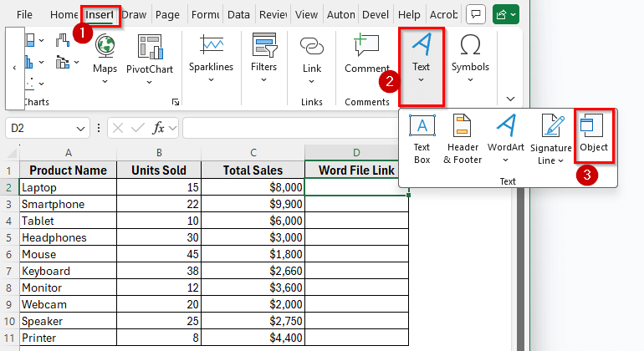The height and width of the screenshot is (351, 644).
Task: Open the Developer tab
Action: coord(376,15)
